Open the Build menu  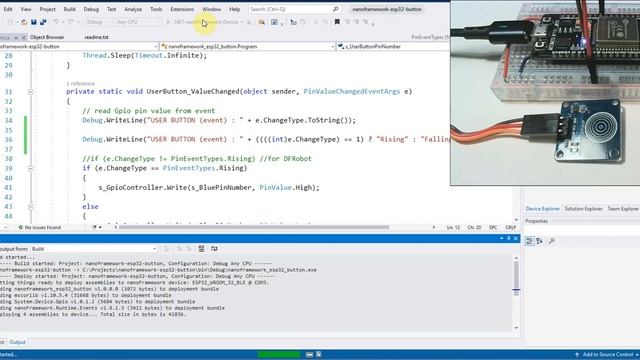click(69, 9)
